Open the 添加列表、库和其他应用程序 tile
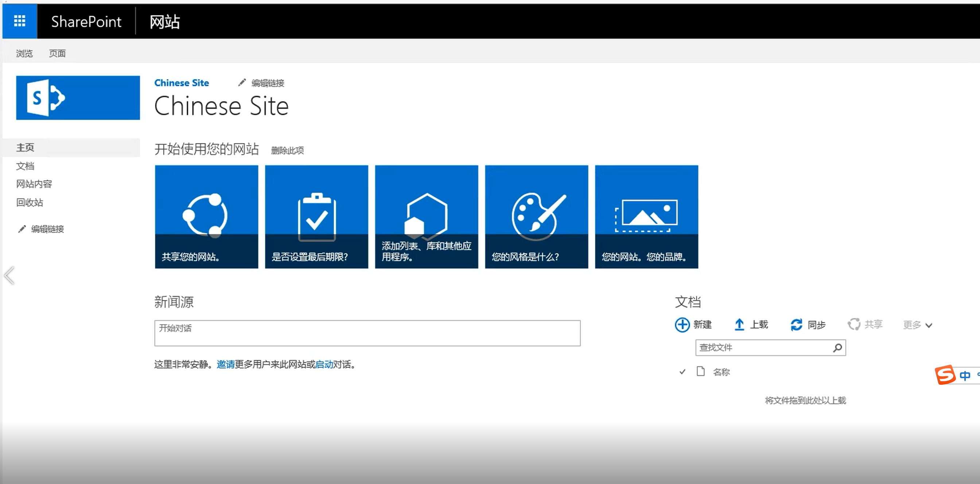This screenshot has height=484, width=980. point(426,216)
